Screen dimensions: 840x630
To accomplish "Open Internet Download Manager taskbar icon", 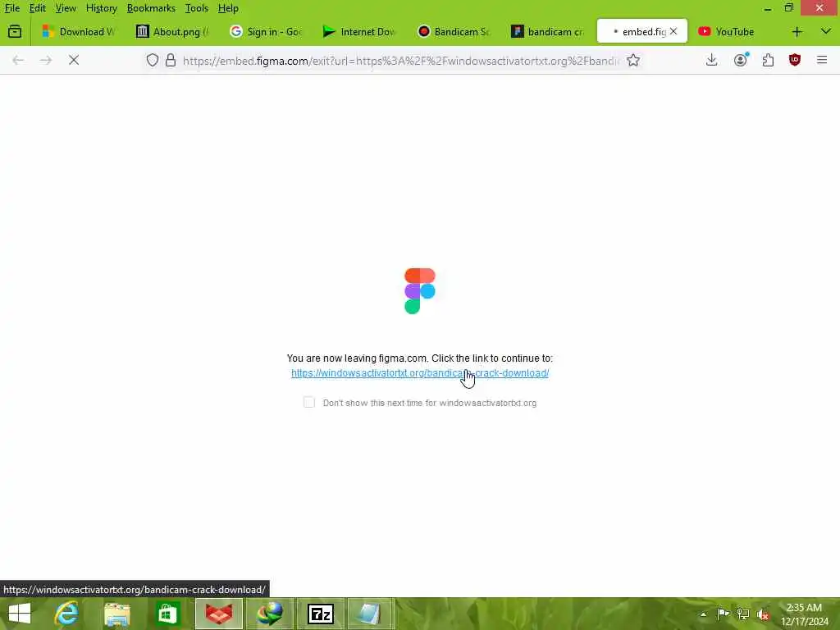I will click(x=269, y=614).
